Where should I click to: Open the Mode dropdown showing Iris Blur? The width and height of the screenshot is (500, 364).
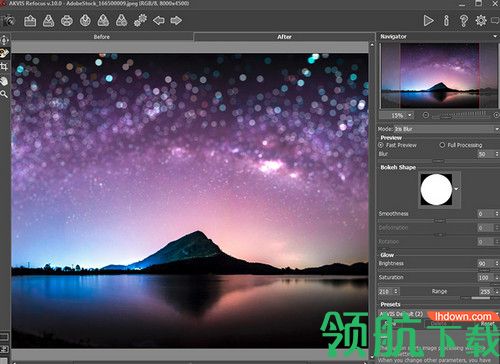447,129
